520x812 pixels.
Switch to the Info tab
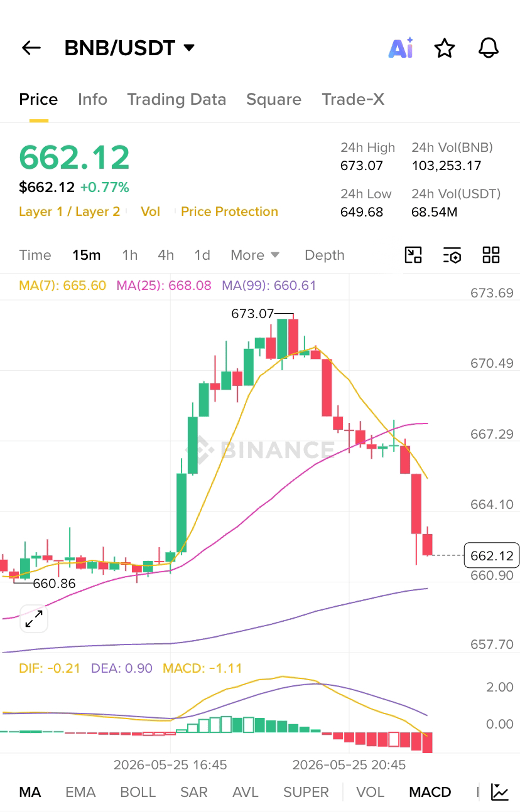coord(92,99)
